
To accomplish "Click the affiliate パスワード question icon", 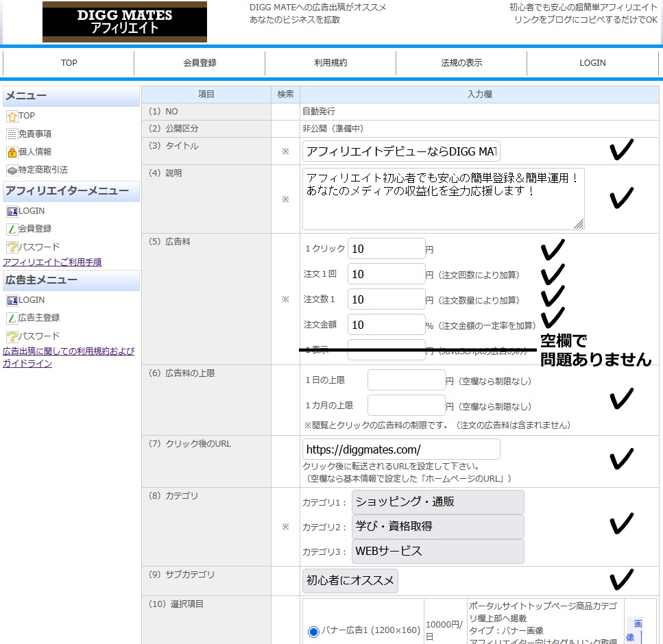I will 12,247.
